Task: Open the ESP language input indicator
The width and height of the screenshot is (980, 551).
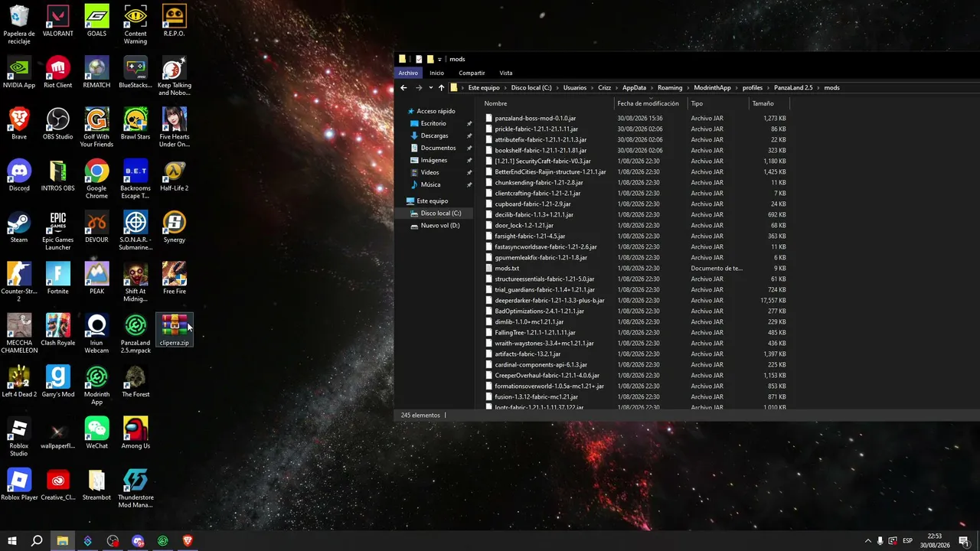Action: coord(908,541)
